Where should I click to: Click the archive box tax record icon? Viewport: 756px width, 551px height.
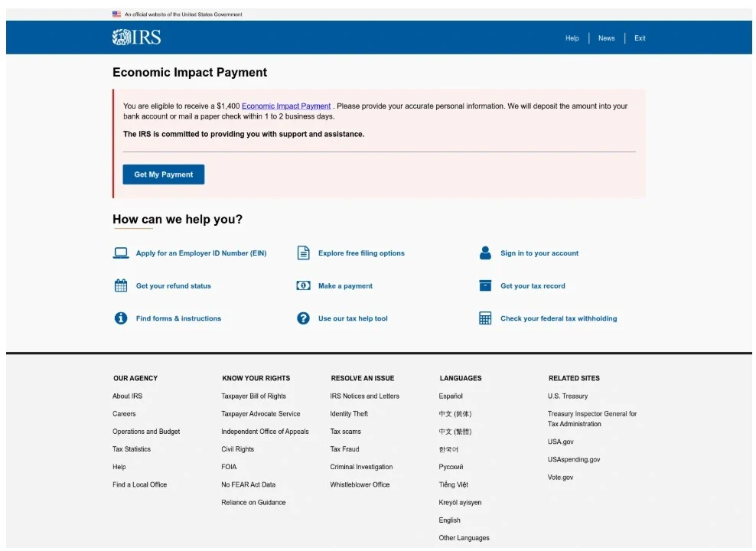click(485, 286)
